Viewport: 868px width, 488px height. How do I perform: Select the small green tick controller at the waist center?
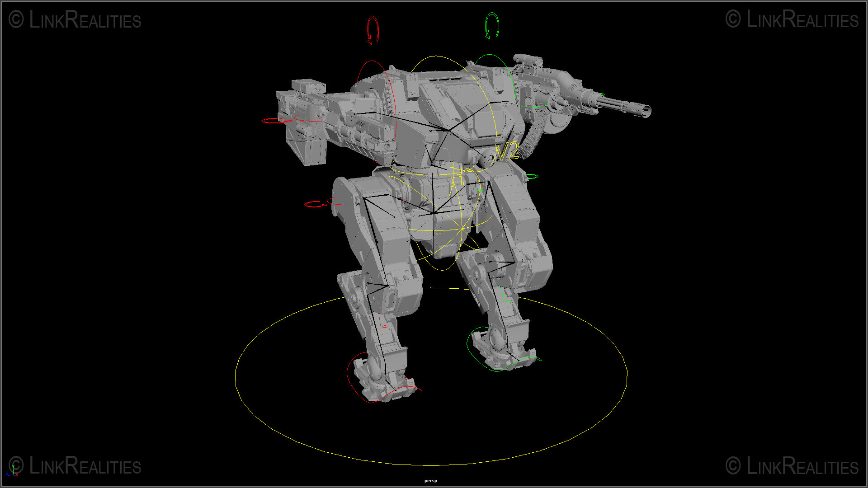click(480, 191)
